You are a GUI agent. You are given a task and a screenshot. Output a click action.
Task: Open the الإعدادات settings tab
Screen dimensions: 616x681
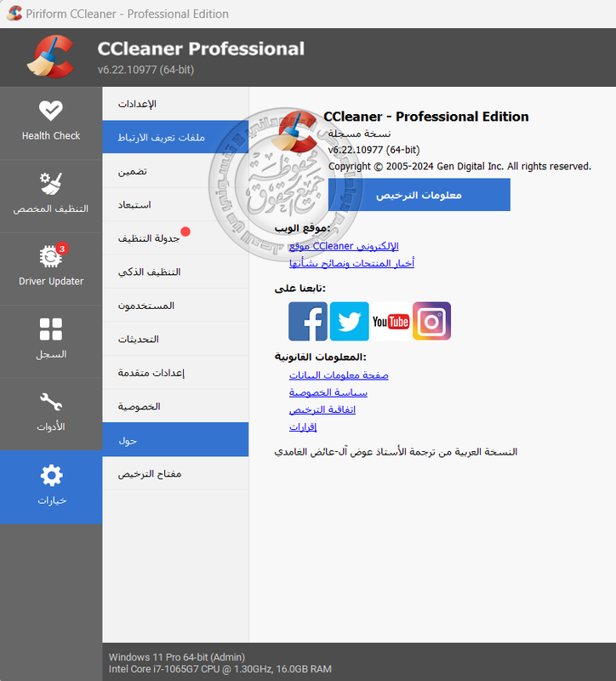[x=175, y=104]
